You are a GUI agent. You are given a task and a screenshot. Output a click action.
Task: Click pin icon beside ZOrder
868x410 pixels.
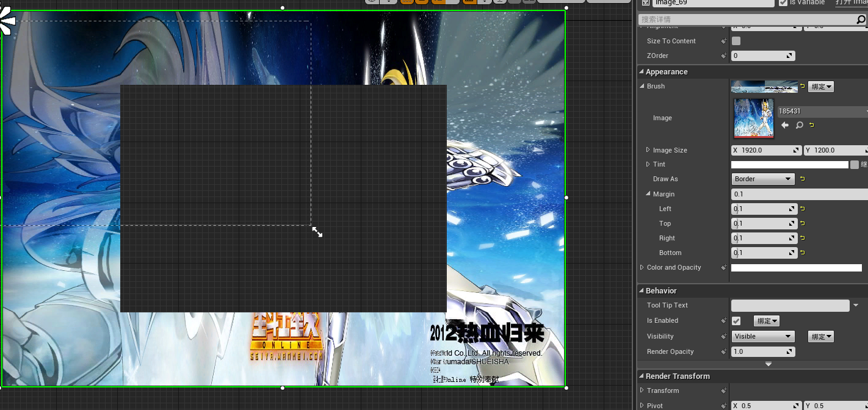(x=724, y=56)
